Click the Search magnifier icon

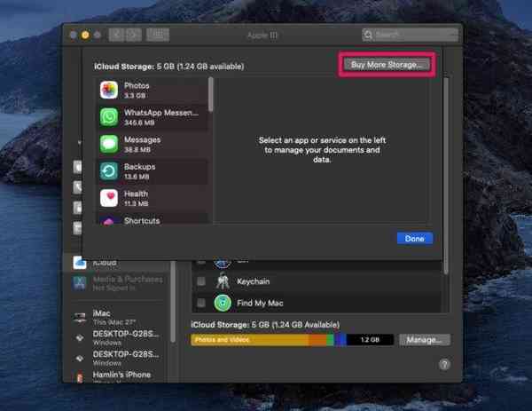pos(369,35)
